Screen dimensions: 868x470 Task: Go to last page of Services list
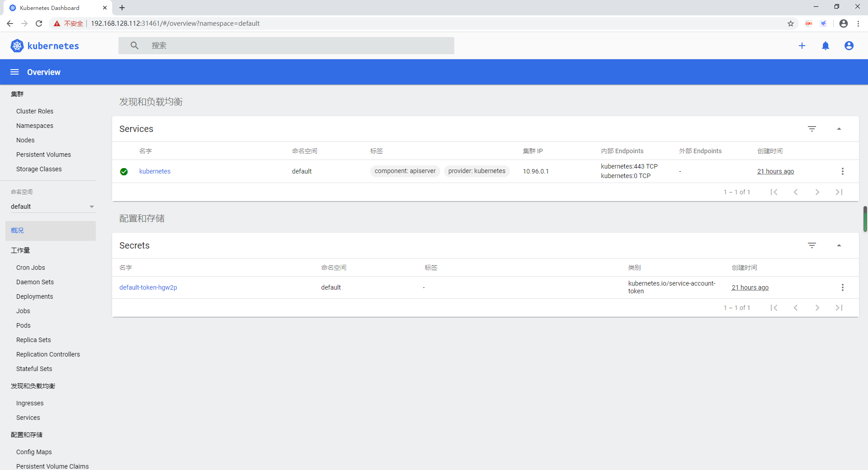pos(839,192)
